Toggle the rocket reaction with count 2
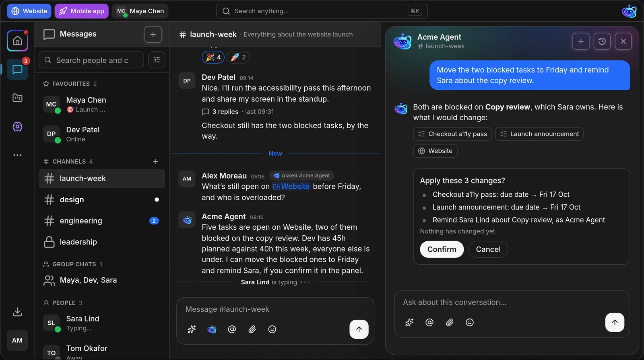Screen dimensions: 644x360 (238, 57)
